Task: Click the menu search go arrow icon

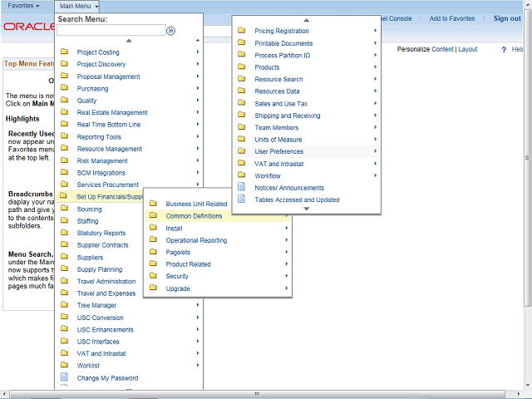Action: 170,31
